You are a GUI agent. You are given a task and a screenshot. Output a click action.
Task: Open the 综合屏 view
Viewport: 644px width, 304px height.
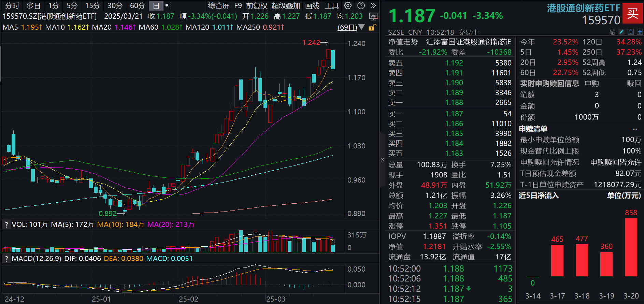[x=219, y=5]
